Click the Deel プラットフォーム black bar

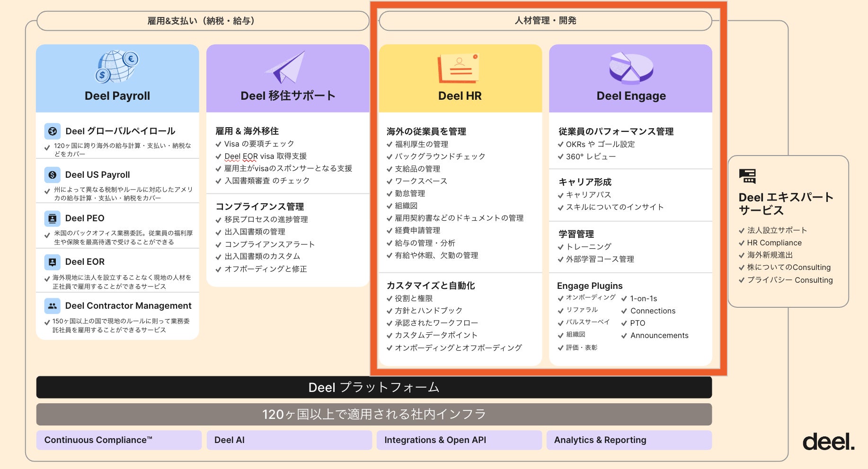point(374,387)
